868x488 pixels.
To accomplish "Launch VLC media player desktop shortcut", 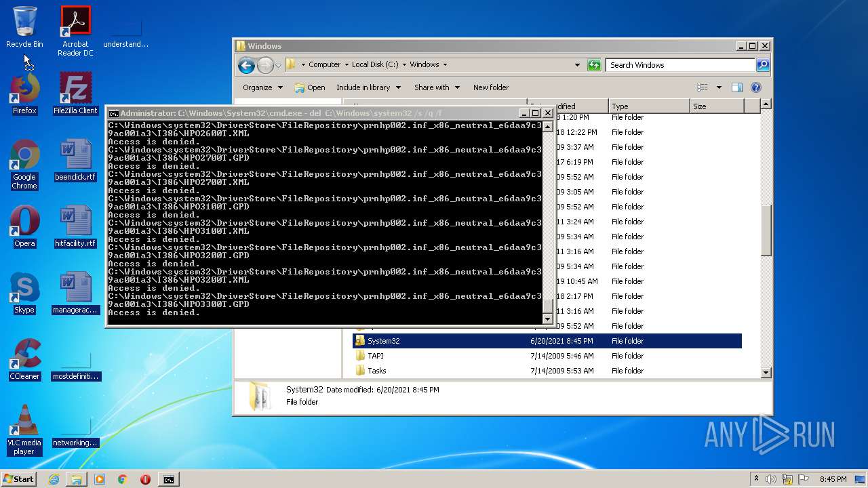I will coord(24,430).
